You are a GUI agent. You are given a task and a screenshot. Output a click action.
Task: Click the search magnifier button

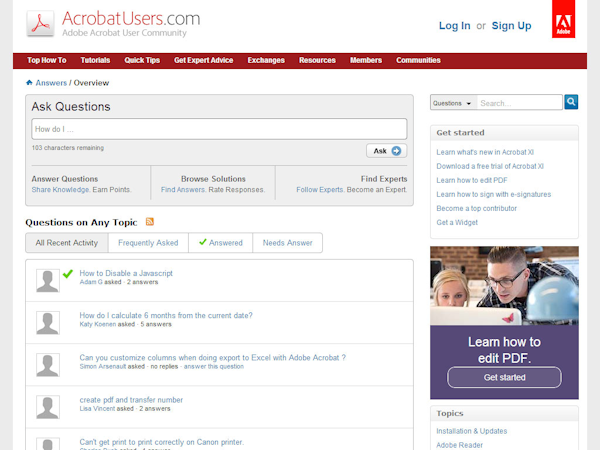(x=571, y=102)
